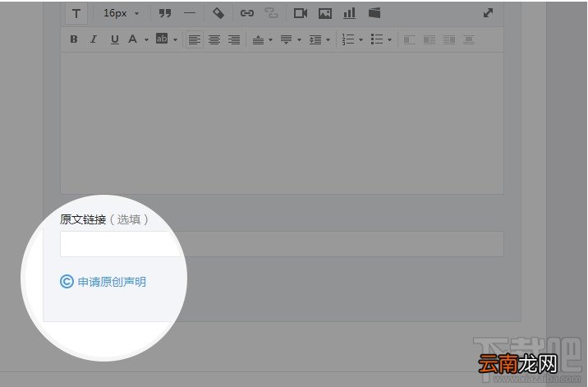Image resolution: width=588 pixels, height=387 pixels.
Task: Open the line height dropdown arrow
Action: coord(328,39)
